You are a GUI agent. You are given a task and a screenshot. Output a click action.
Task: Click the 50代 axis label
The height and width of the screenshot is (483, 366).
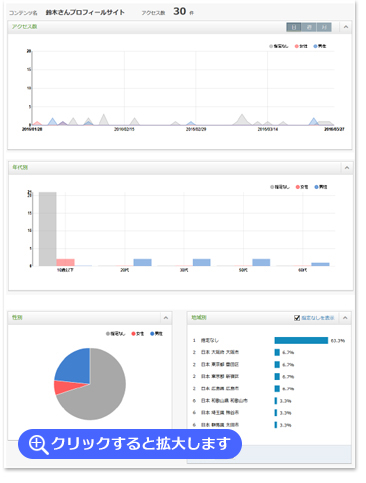(x=243, y=270)
